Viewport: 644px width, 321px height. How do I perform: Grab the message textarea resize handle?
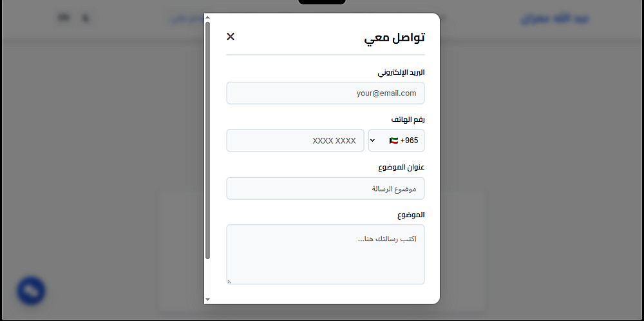229,281
